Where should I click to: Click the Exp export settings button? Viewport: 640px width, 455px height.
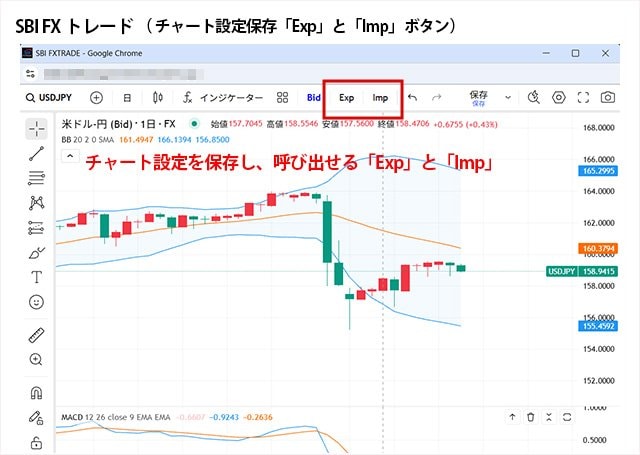346,98
